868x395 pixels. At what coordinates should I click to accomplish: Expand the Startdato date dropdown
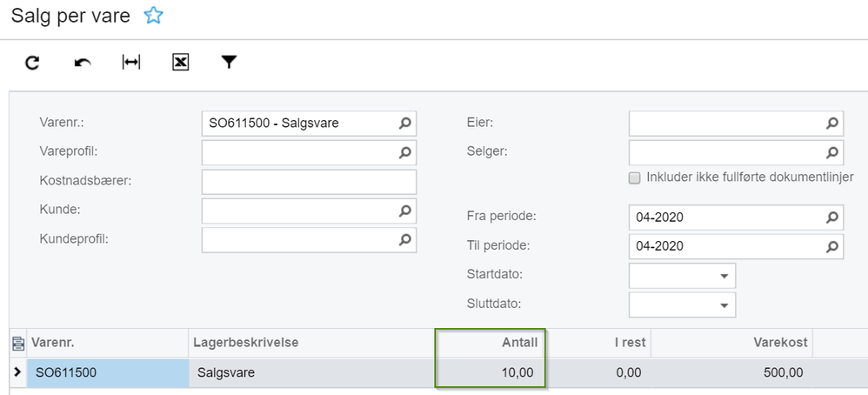coord(724,276)
